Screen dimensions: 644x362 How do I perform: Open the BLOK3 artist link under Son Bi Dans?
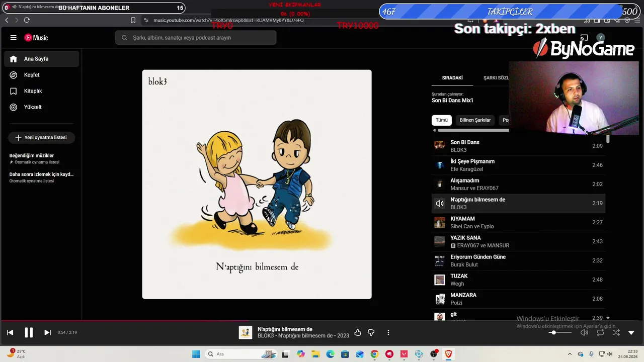point(458,150)
